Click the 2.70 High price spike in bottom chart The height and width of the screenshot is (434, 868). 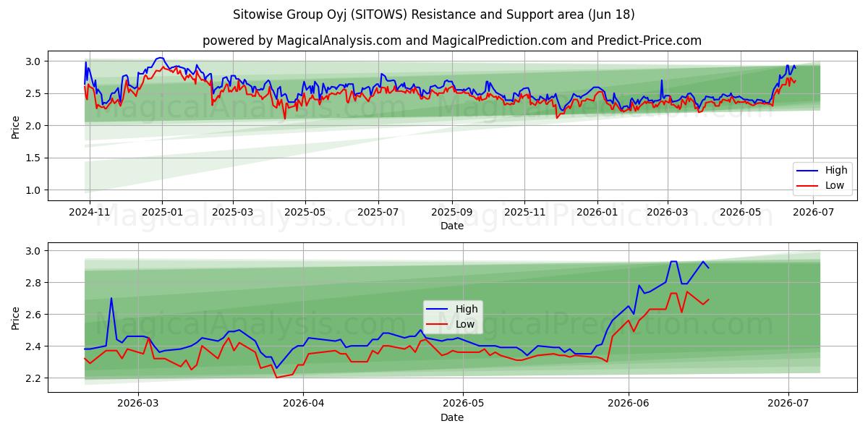[111, 299]
